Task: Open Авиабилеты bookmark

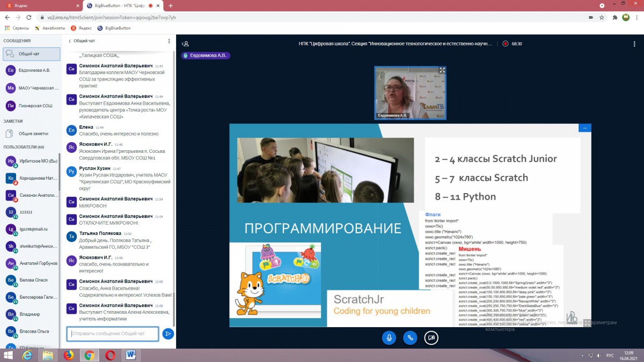Action: pos(50,28)
